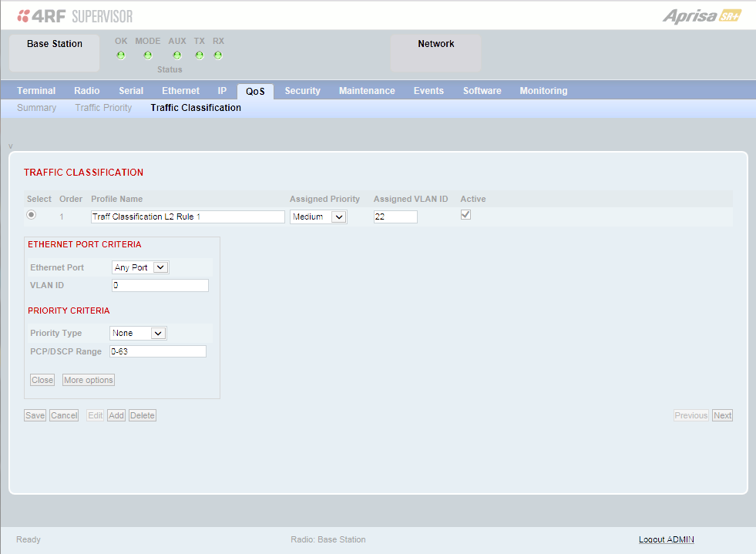Click the 4RF Supervisor logo
This screenshot has width=756, height=554.
click(75, 16)
